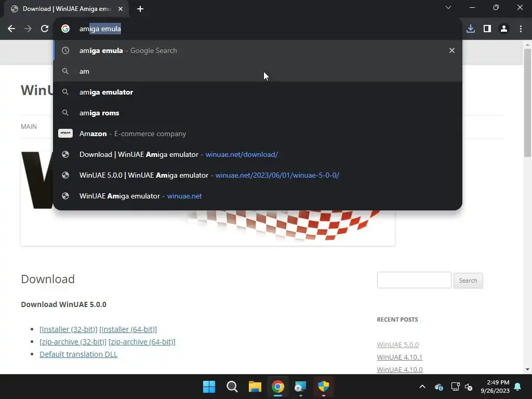Click the browser forward arrow
This screenshot has width=532, height=399.
pyautogui.click(x=28, y=29)
